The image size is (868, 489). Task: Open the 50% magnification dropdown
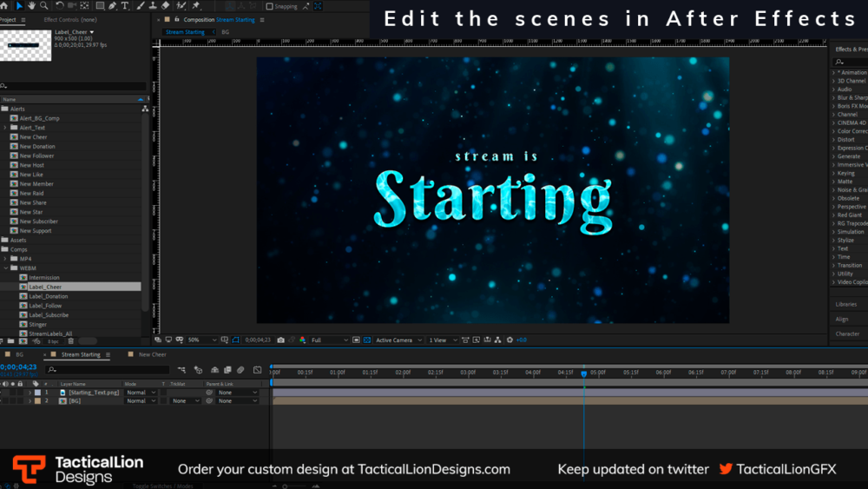click(202, 340)
